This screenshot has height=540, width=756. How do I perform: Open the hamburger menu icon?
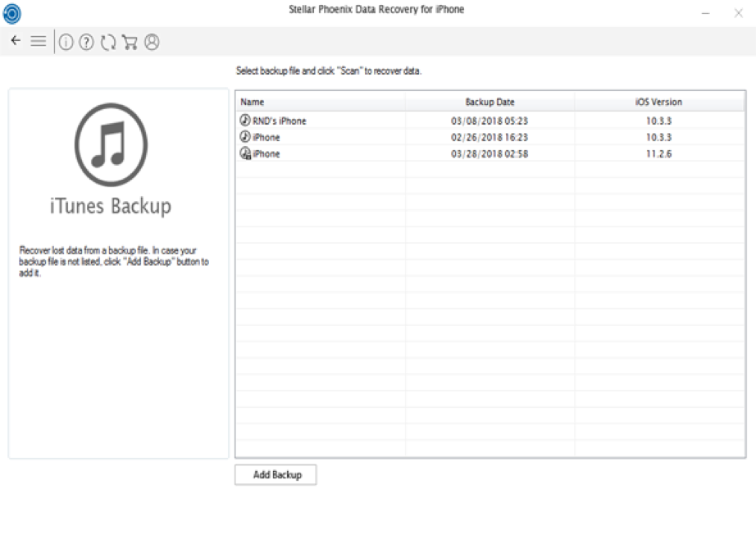coord(38,42)
